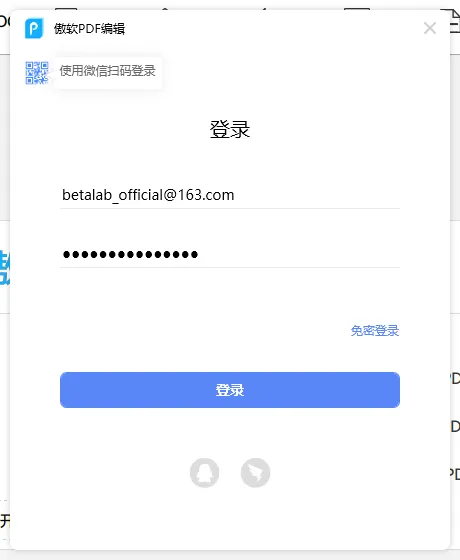460x560 pixels.
Task: Close the login dialog with the X
Action: [x=430, y=28]
